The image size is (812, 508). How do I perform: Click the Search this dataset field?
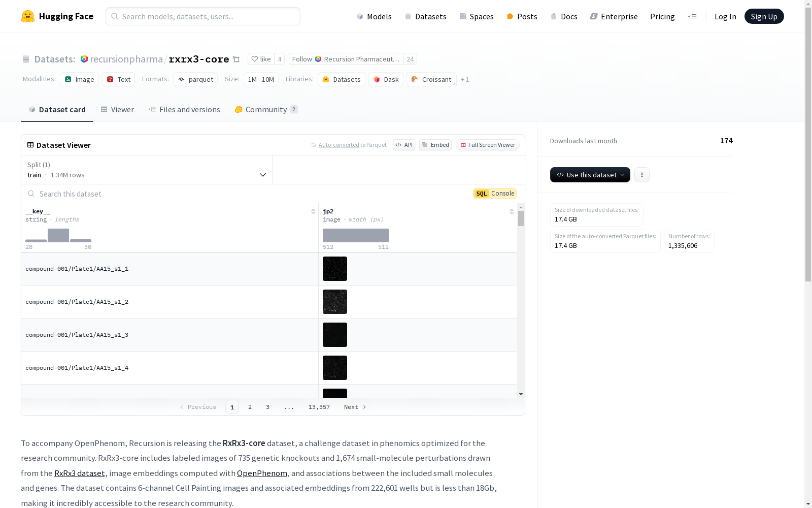click(x=249, y=194)
